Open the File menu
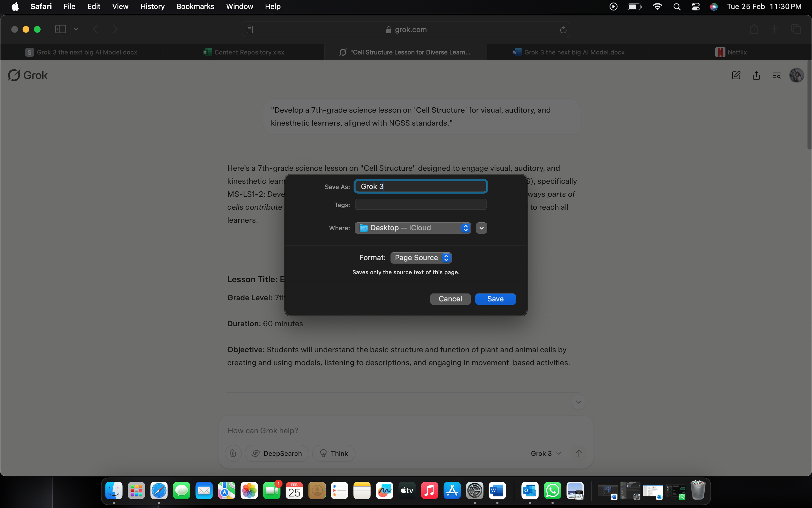Screen dimensions: 812x508 (69, 6)
